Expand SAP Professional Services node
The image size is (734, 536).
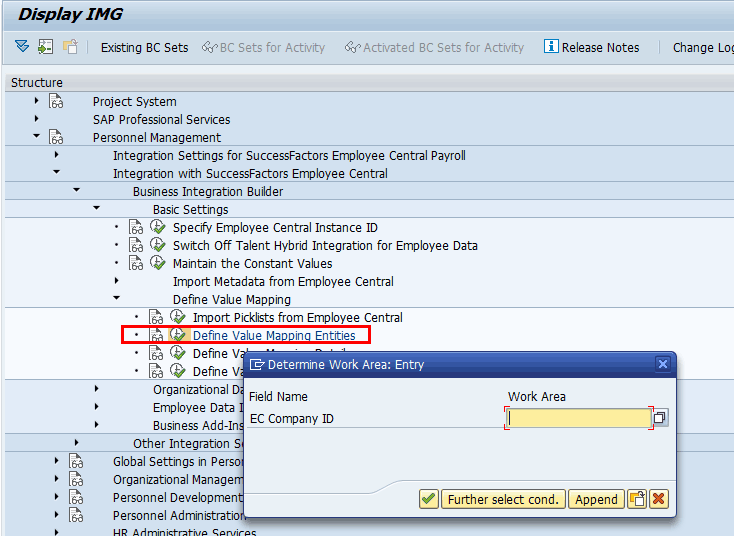pos(37,118)
